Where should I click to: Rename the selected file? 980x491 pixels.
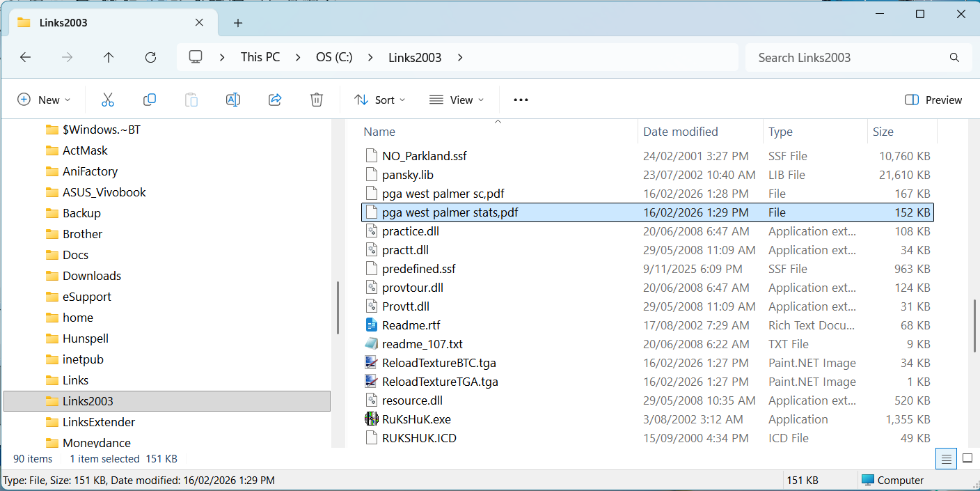233,100
